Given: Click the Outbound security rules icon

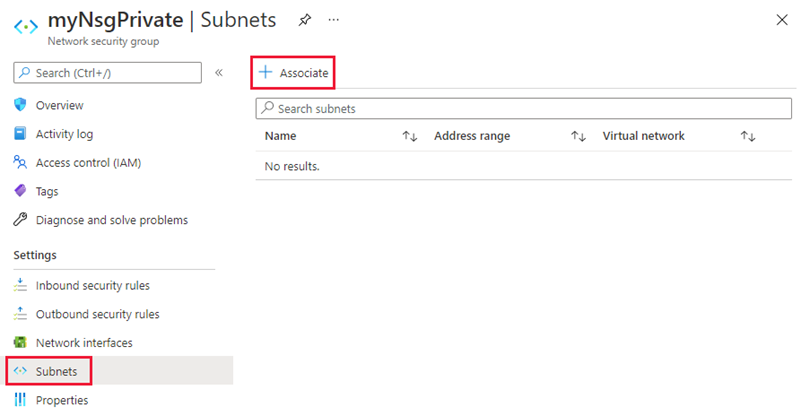Looking at the screenshot, I should (20, 313).
